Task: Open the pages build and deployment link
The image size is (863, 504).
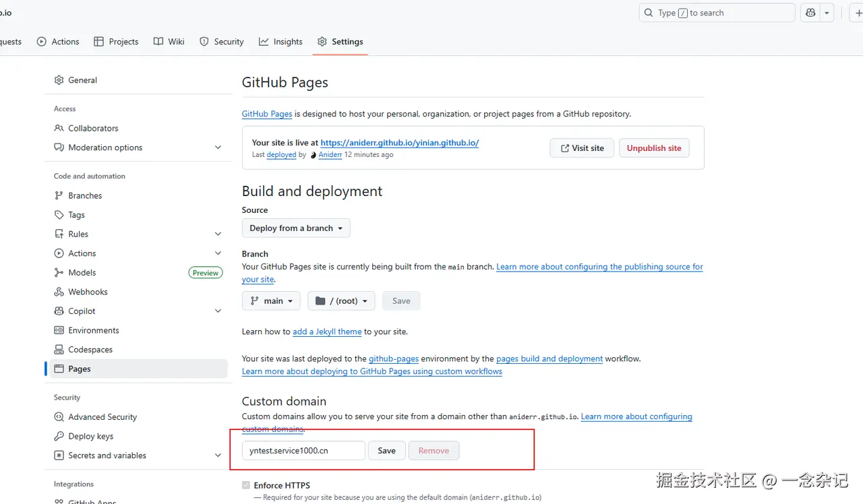Action: [x=549, y=358]
